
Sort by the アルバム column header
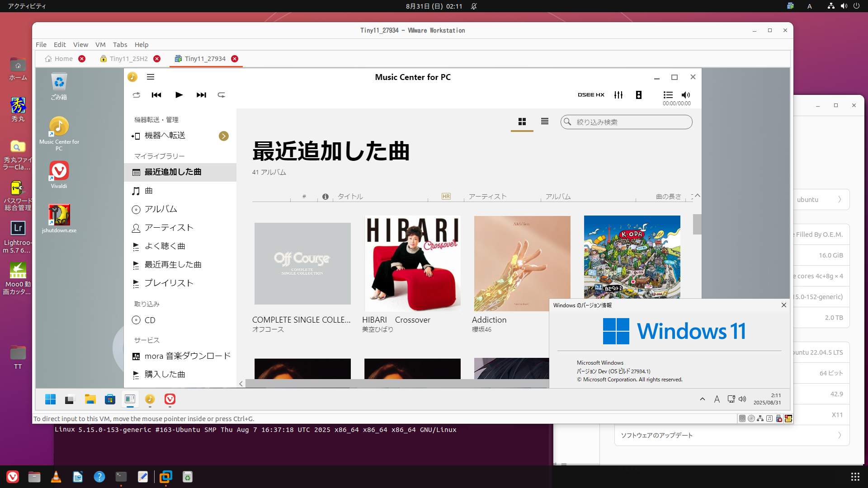pos(558,197)
